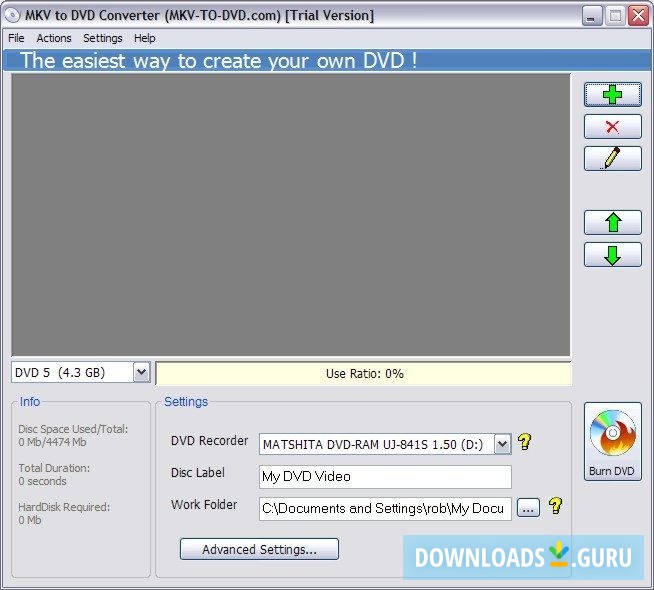Open help question mark beside Work Folder
This screenshot has height=590, width=654.
point(556,506)
